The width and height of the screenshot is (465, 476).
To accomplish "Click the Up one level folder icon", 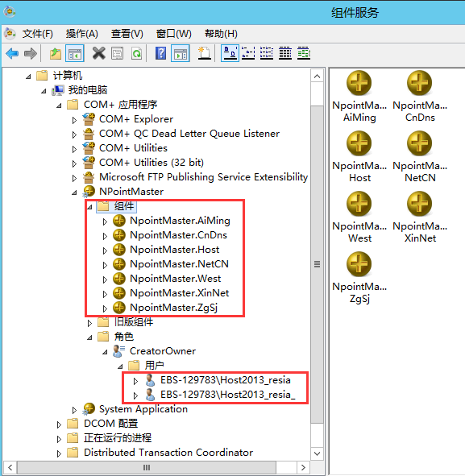I will point(56,54).
